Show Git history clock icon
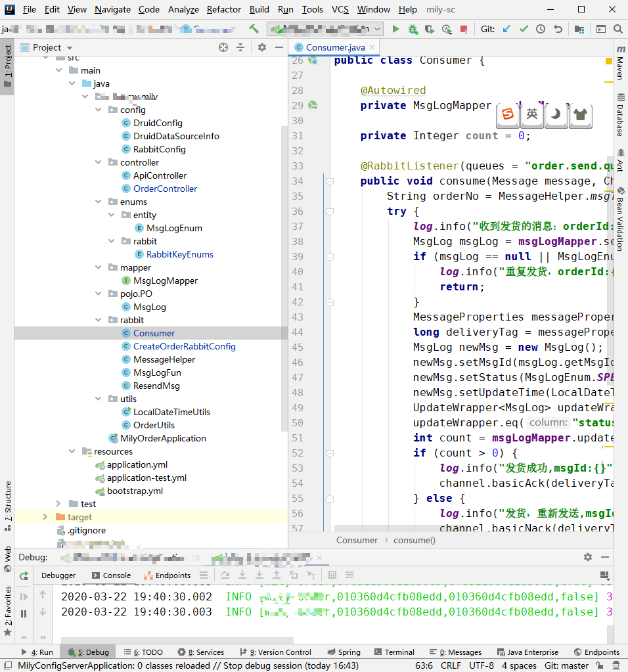The width and height of the screenshot is (628, 672). (x=541, y=29)
